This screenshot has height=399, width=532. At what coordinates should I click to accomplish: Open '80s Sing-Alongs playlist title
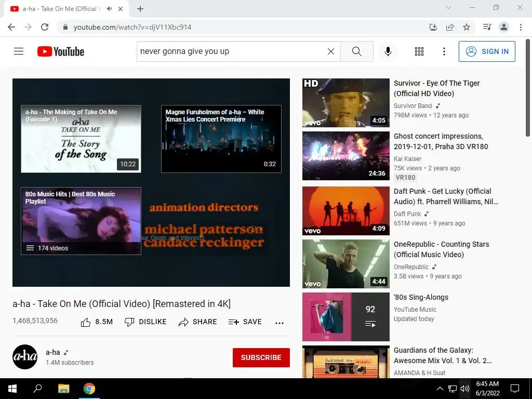pos(421,297)
